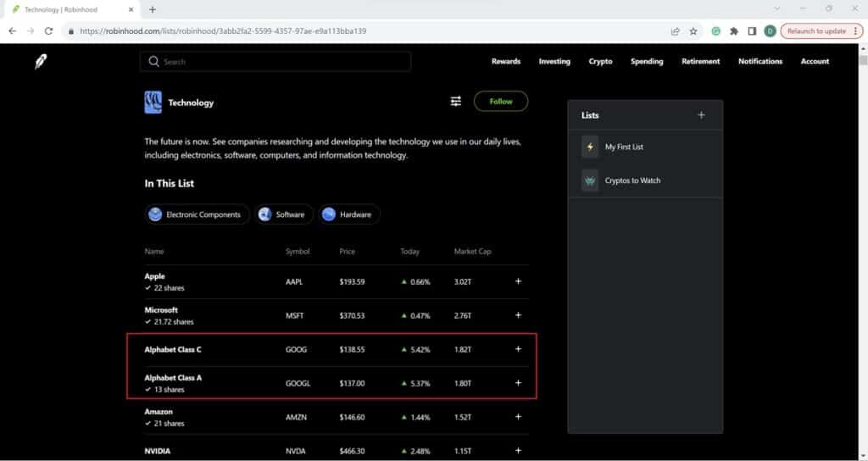This screenshot has height=461, width=868.
Task: Open the Investing menu
Action: 554,61
